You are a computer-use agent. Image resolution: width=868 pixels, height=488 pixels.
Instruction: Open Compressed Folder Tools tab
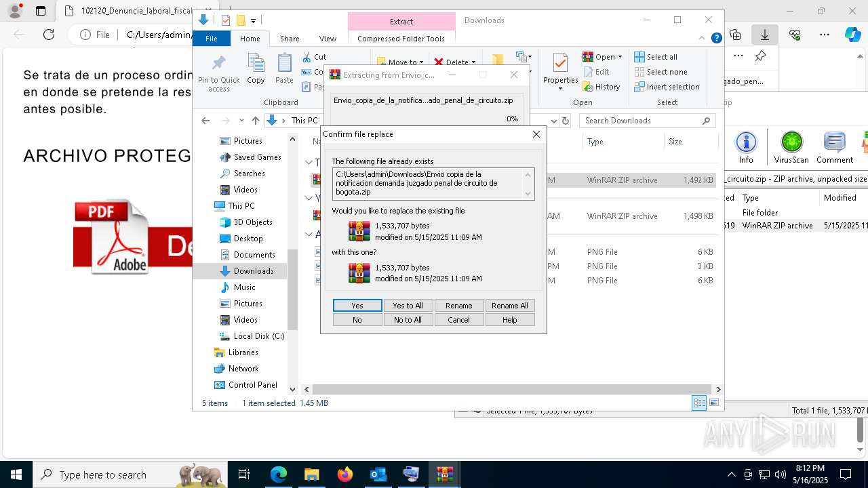401,39
